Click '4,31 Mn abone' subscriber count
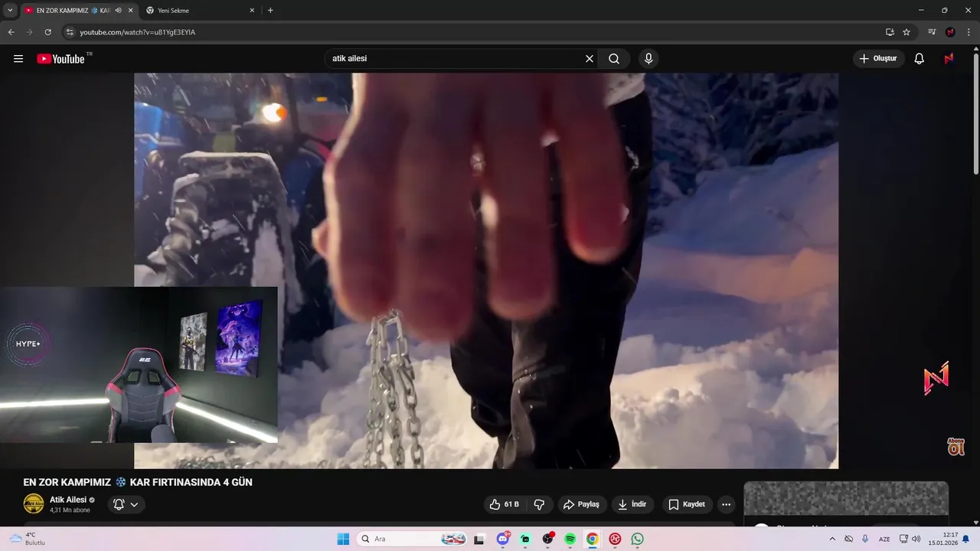Viewport: 980px width, 551px height. click(70, 510)
